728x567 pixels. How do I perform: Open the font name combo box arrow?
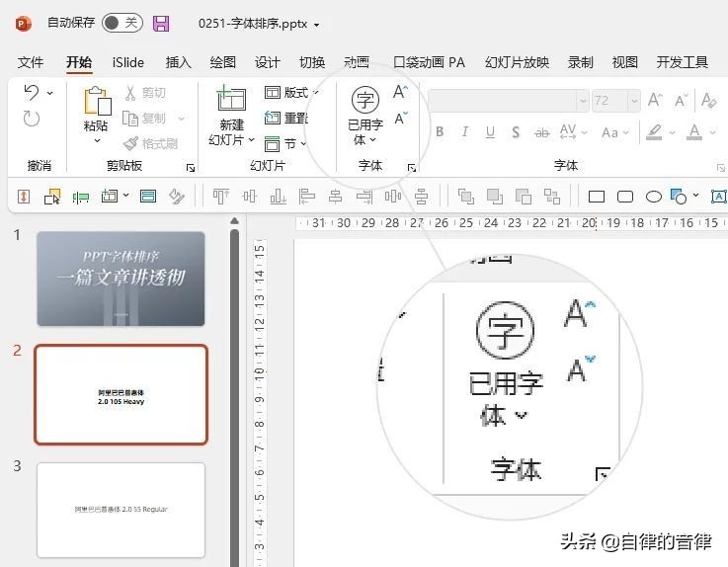tap(583, 101)
